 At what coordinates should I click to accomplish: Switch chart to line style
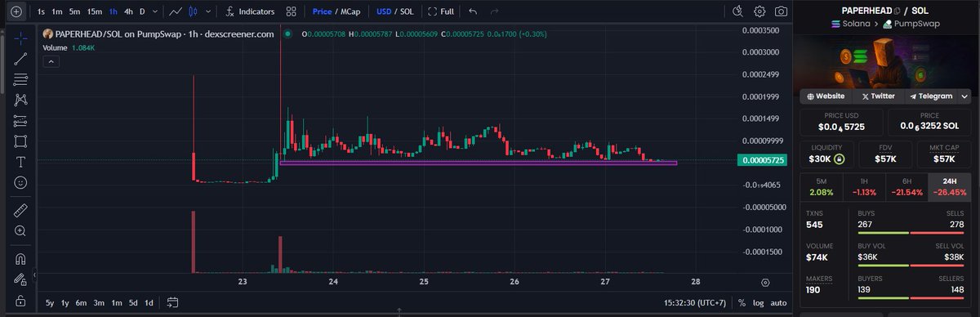(x=175, y=12)
